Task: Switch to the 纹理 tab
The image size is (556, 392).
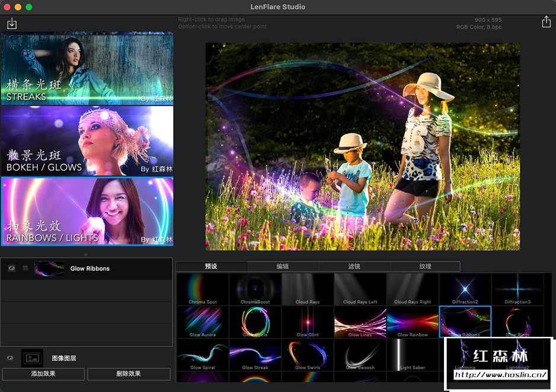Action: click(425, 267)
